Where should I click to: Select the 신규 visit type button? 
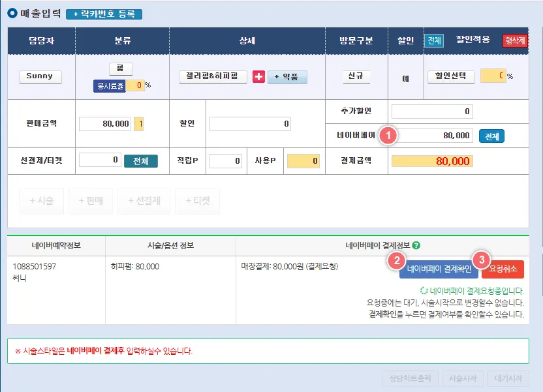356,76
